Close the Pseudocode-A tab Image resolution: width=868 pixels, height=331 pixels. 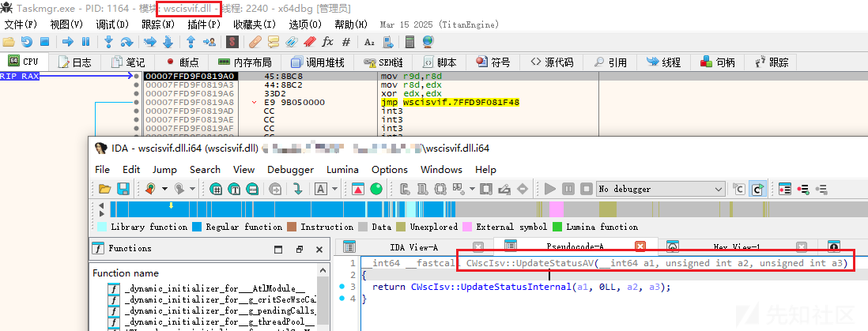pos(640,246)
